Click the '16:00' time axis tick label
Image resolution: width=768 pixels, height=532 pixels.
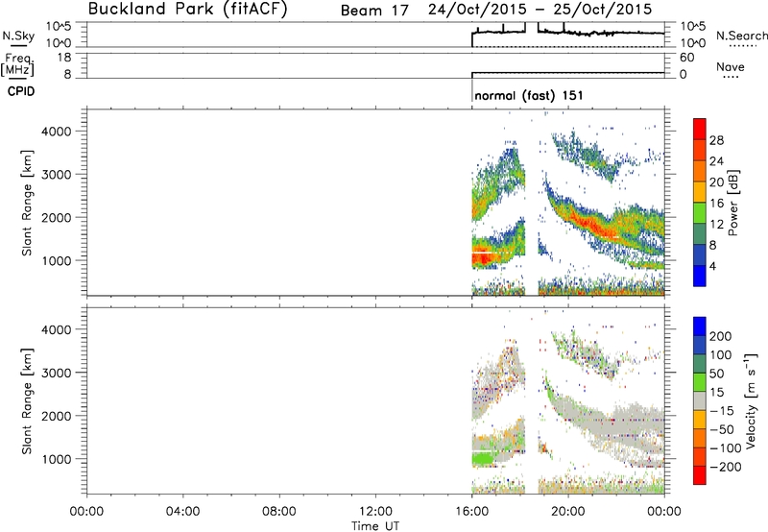coord(472,512)
